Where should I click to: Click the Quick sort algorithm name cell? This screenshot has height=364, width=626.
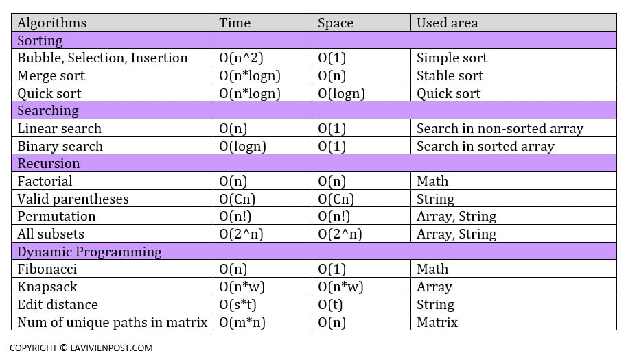pyautogui.click(x=49, y=93)
